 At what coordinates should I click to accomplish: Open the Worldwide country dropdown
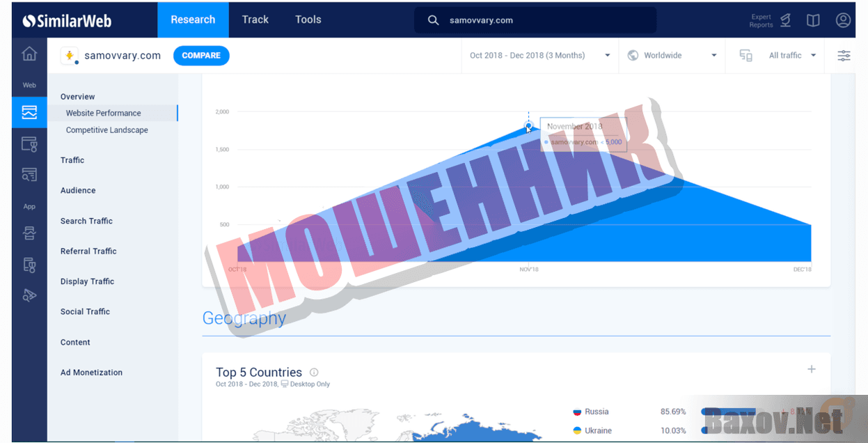point(672,56)
